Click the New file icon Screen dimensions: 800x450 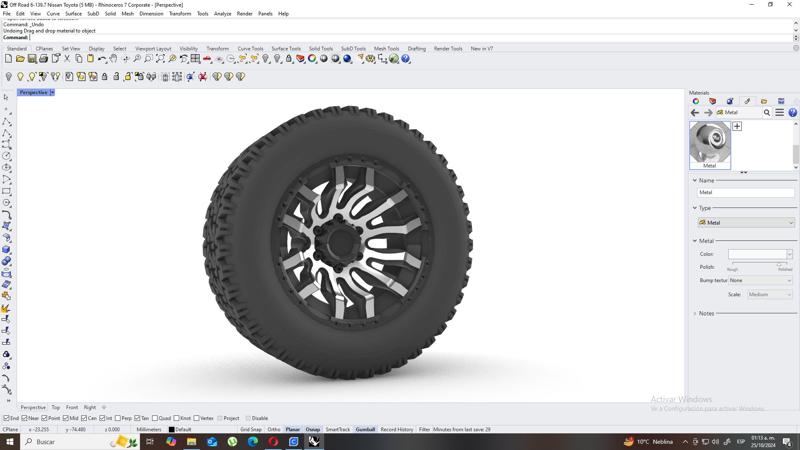point(8,59)
